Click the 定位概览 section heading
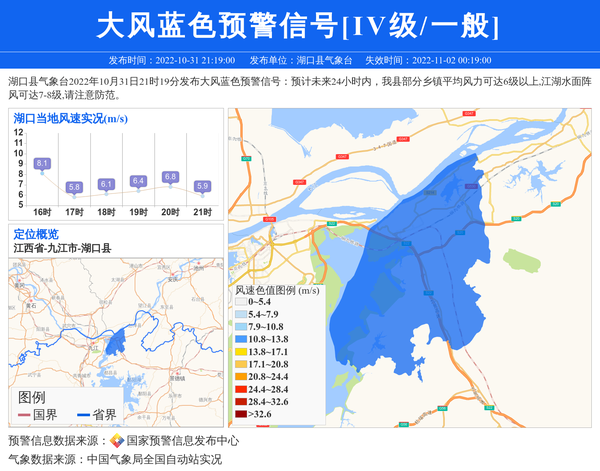 click(x=36, y=234)
